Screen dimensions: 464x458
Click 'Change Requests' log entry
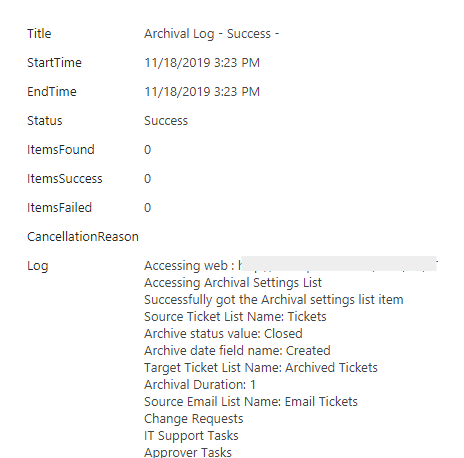[194, 419]
